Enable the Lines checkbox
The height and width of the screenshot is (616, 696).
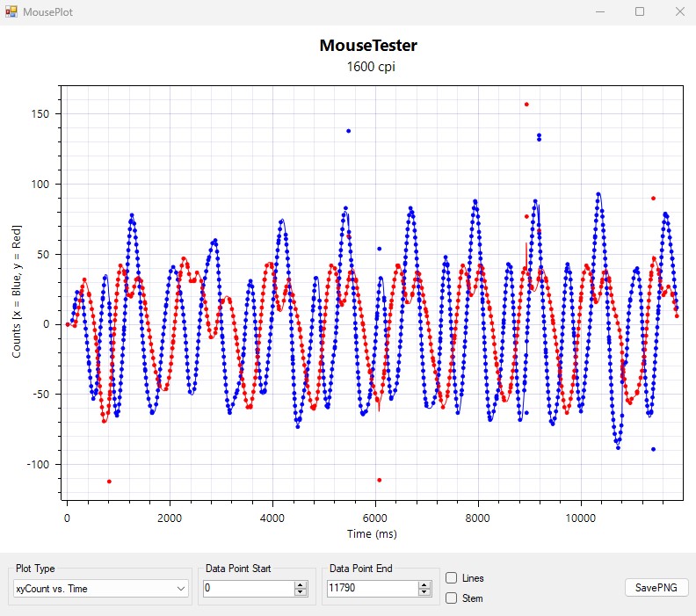pyautogui.click(x=452, y=578)
